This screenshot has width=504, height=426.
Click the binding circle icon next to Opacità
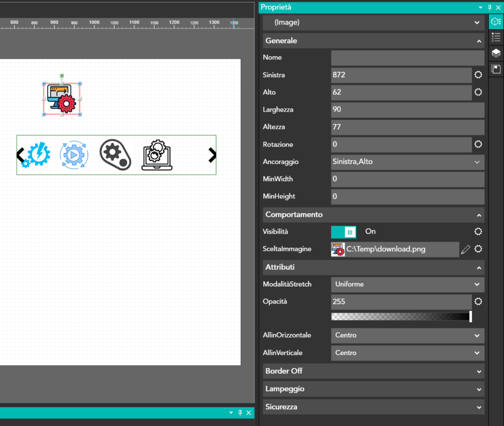click(478, 302)
